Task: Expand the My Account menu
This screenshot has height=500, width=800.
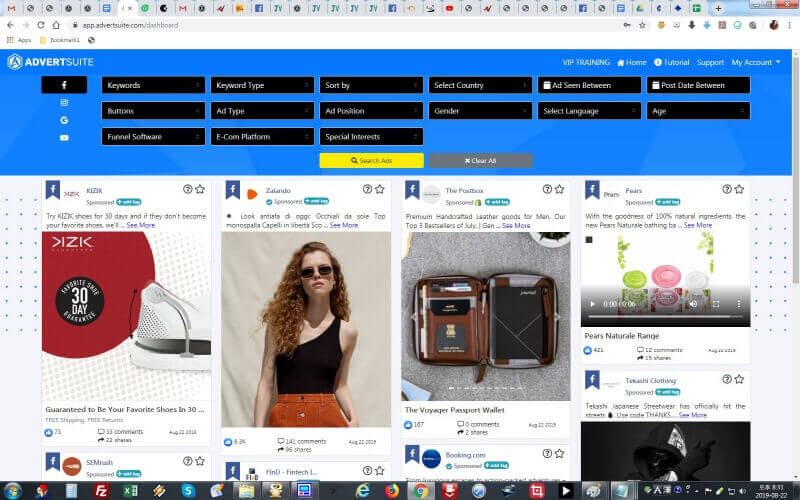Action: click(756, 62)
